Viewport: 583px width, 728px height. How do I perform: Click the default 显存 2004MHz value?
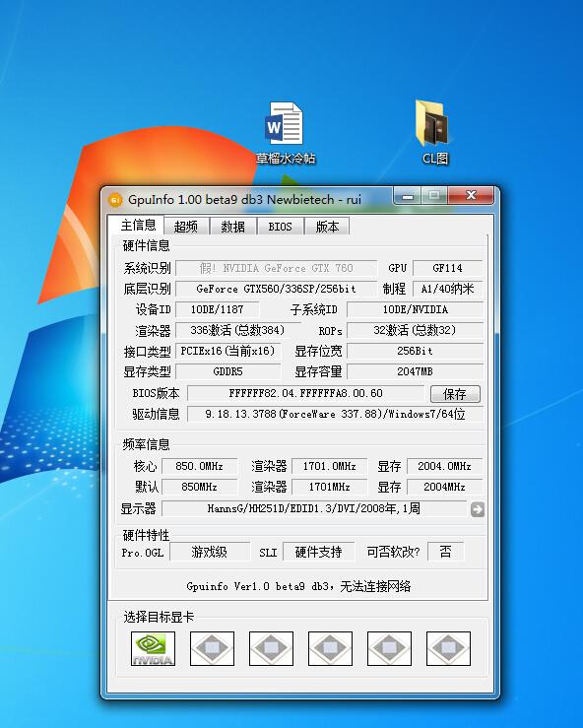[x=445, y=487]
